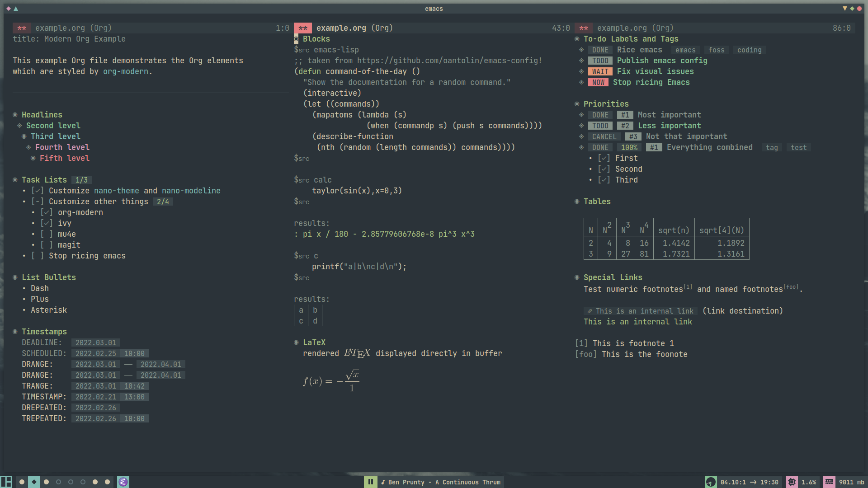The width and height of the screenshot is (868, 488).
Task: Click the 1/3 progress cookie on Task Lists
Action: [81, 180]
